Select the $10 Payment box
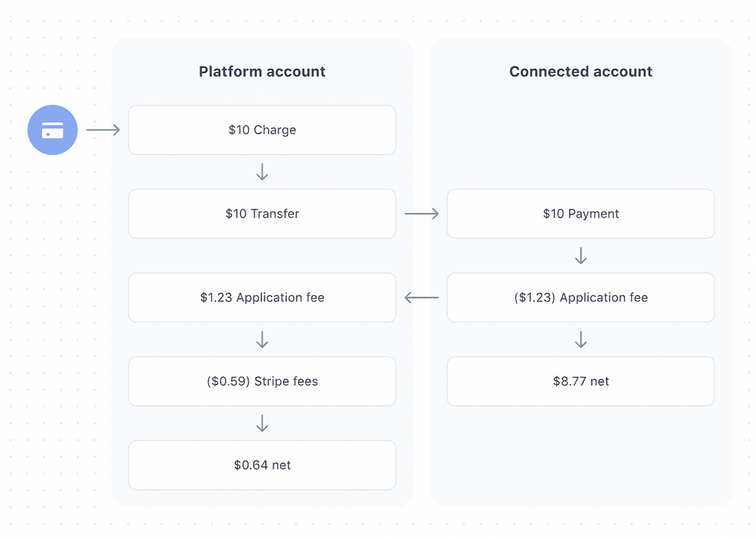Screen dimensions: 756x537 581,214
